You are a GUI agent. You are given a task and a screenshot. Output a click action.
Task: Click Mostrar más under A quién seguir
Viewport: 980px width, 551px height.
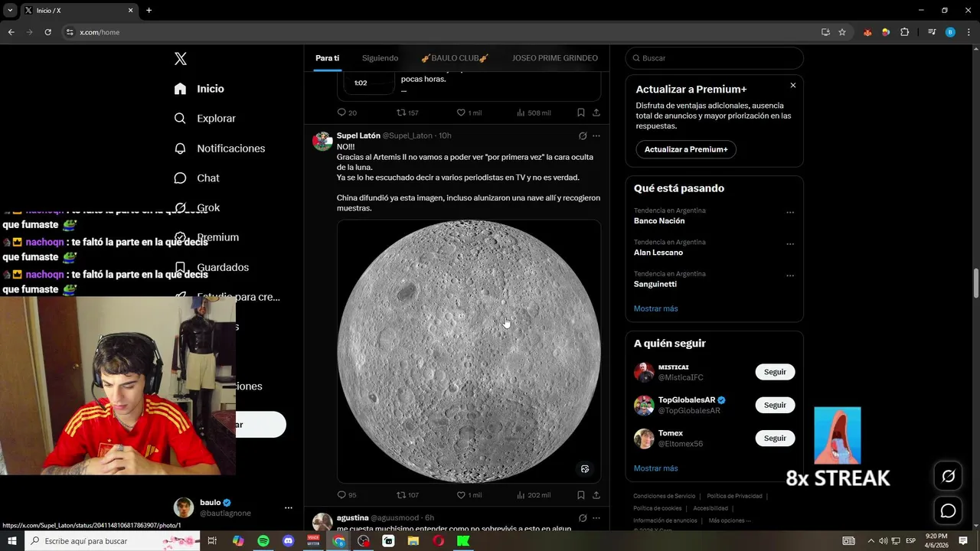(x=655, y=468)
